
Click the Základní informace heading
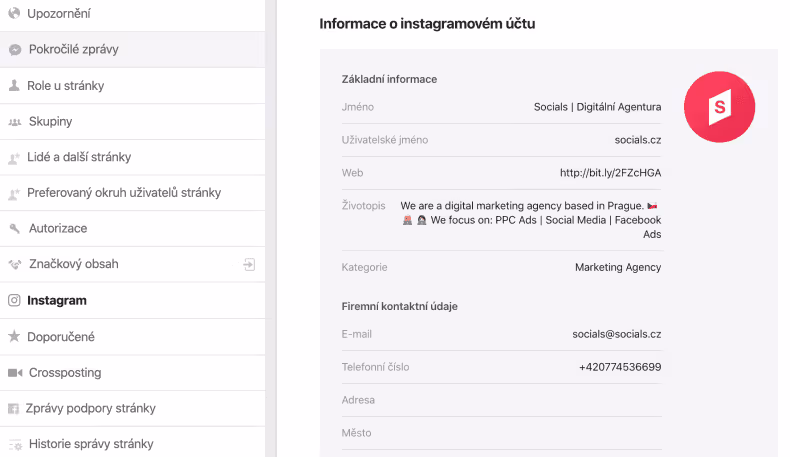pos(389,79)
